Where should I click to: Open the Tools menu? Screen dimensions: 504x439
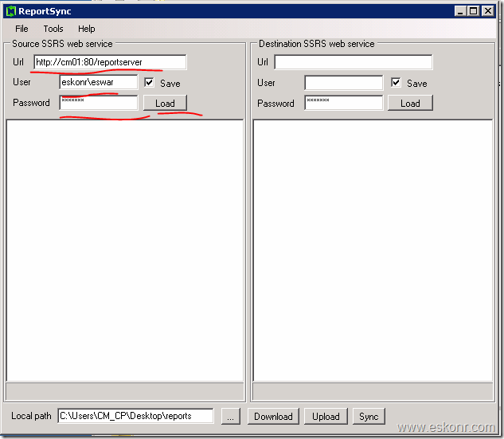pos(53,29)
